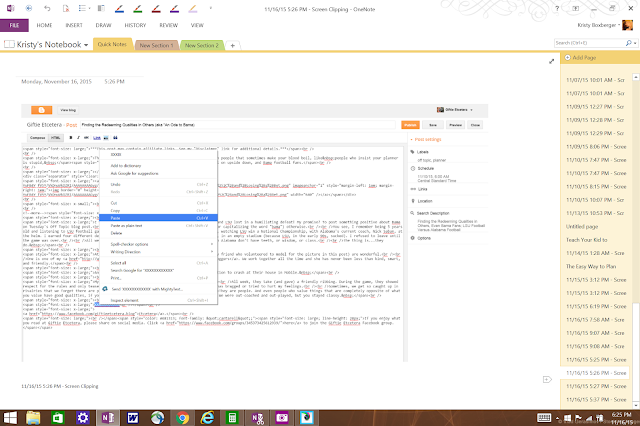Open Ribbon Display Options

click(x=576, y=8)
